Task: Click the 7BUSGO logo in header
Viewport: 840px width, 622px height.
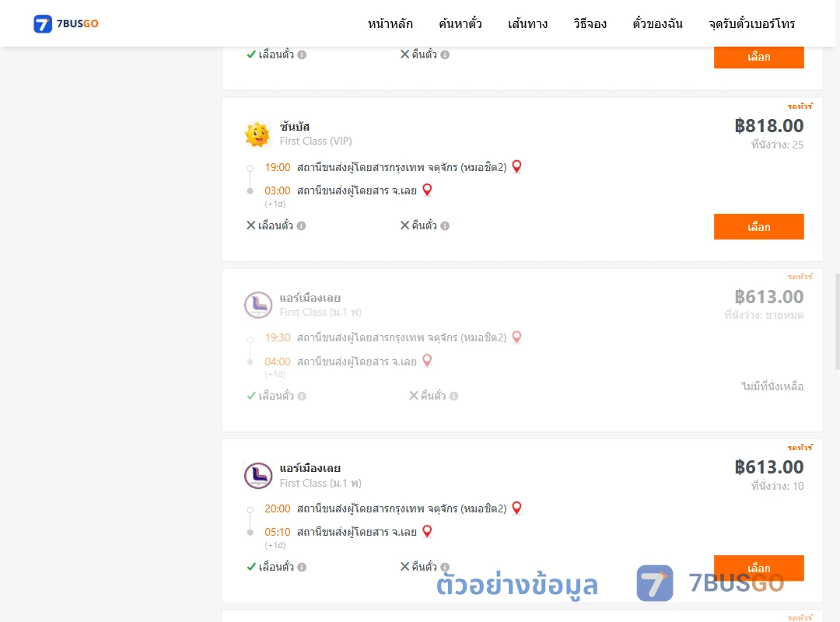Action: point(66,23)
